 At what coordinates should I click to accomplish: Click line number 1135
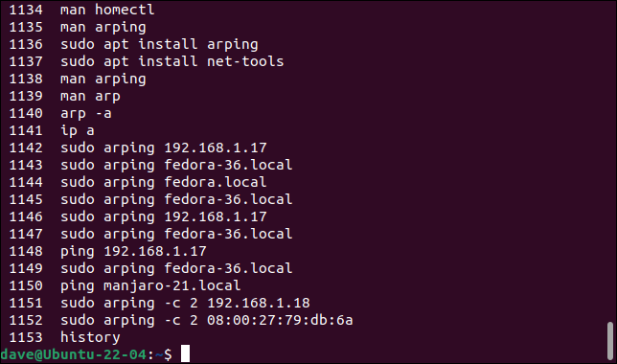[26, 27]
